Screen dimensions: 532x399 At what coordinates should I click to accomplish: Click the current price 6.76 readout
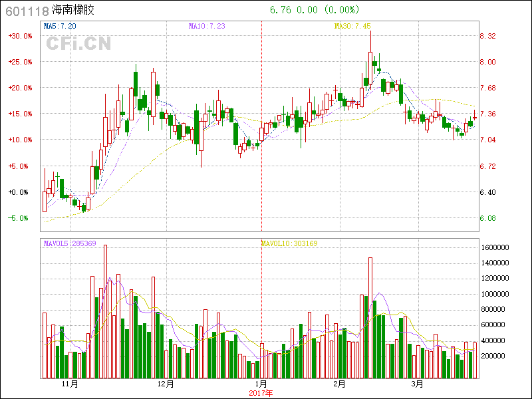282,10
